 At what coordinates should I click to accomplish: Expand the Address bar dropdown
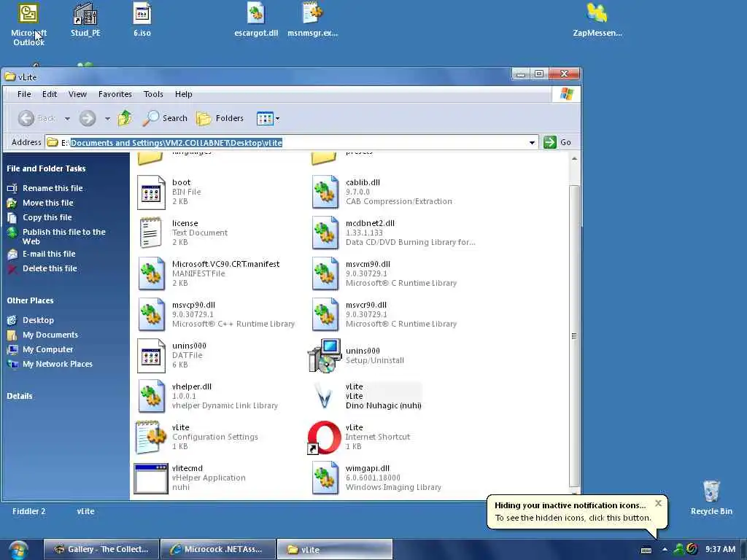[532, 142]
